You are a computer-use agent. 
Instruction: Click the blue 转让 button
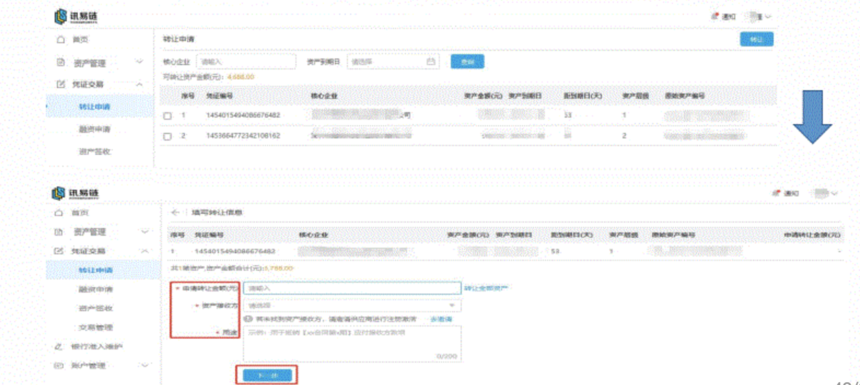tap(756, 39)
